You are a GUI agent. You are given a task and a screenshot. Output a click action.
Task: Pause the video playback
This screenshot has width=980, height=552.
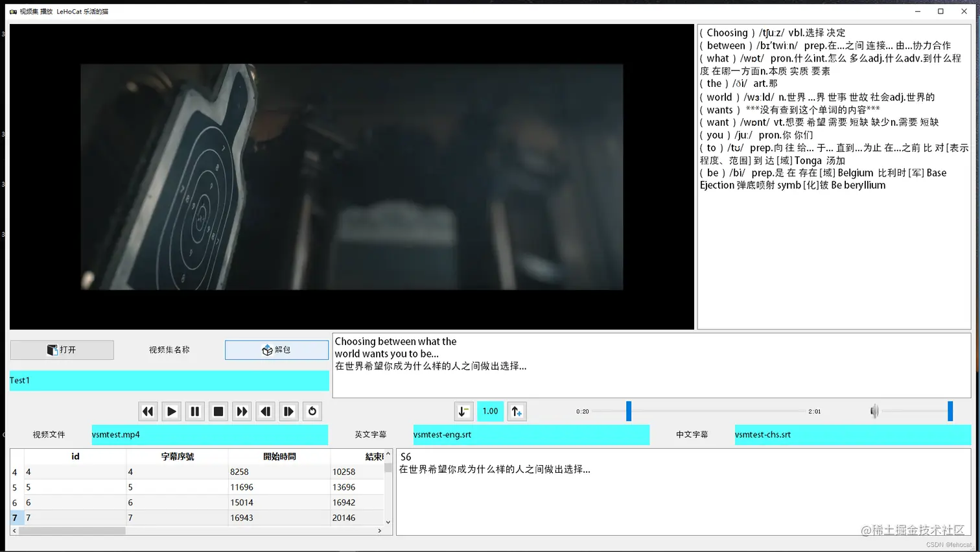(194, 411)
